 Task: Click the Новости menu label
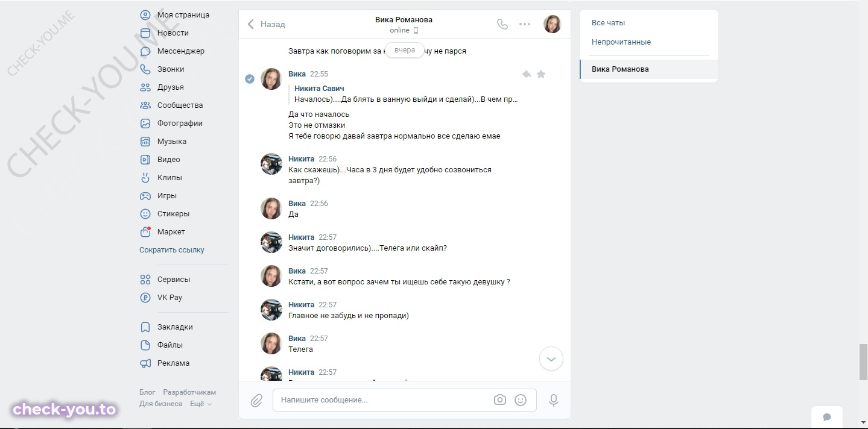point(173,33)
